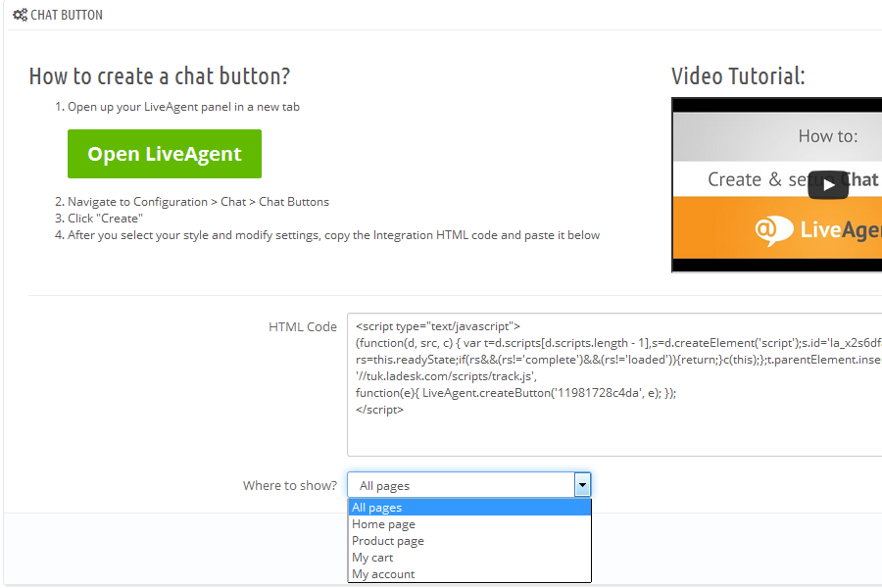Click the 'Video Tutorial:' heading

(x=738, y=76)
